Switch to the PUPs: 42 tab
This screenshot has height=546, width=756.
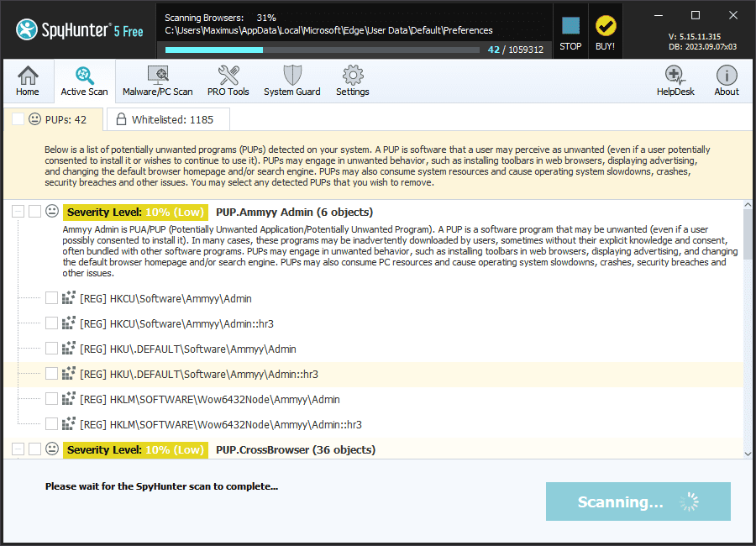click(x=54, y=119)
